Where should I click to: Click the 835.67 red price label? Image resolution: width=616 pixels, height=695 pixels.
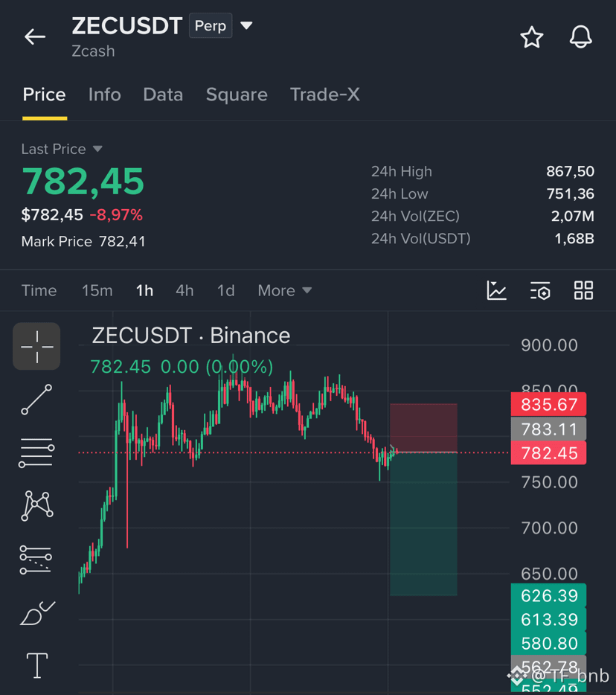tap(548, 404)
